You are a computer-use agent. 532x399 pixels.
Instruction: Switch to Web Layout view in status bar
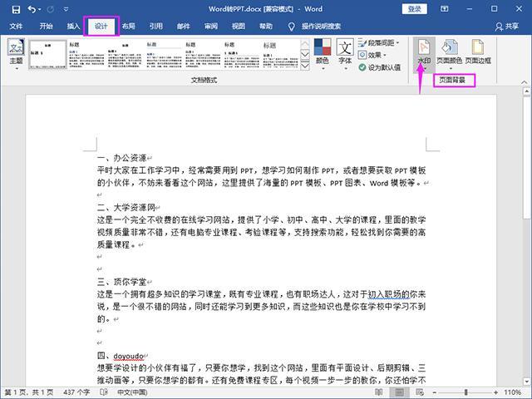(x=420, y=392)
